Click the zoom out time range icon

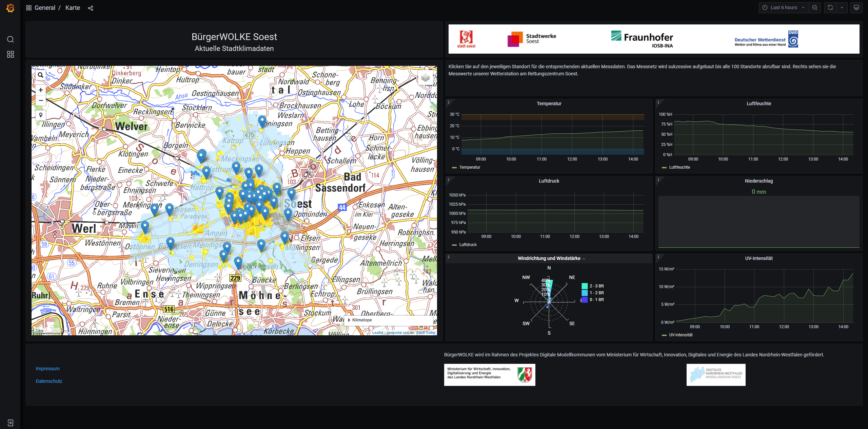pos(815,7)
